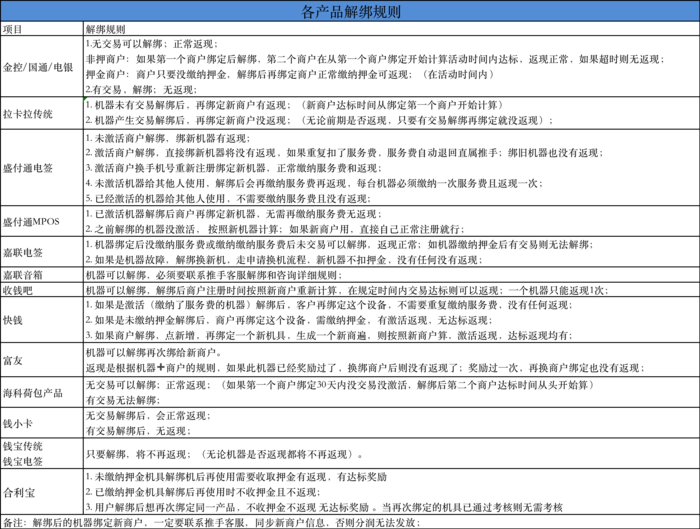
Task: Click the 收钱吧 cell
Action: coord(42,290)
